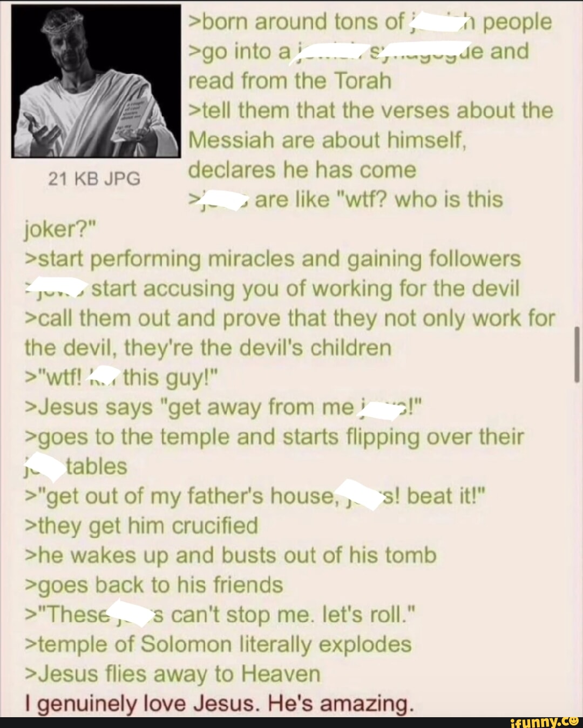
Task: Select 'he wakes up and busts out of his tomb'
Action: point(231,556)
